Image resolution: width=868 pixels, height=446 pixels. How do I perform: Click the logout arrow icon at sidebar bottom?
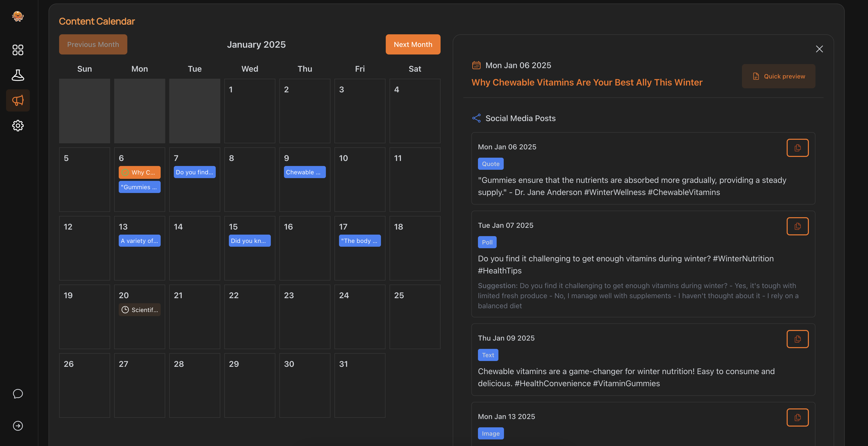17,426
